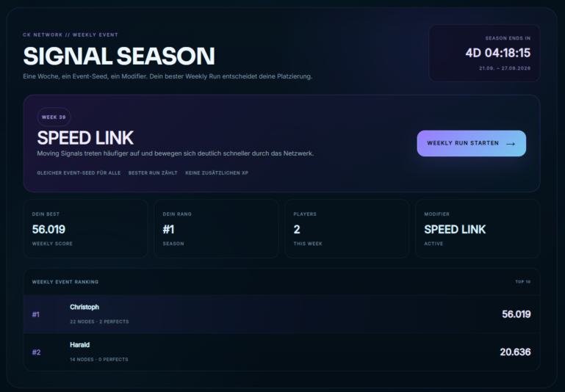Click the subtitle starting Eine Woche, ein Event-Seed

click(x=168, y=76)
